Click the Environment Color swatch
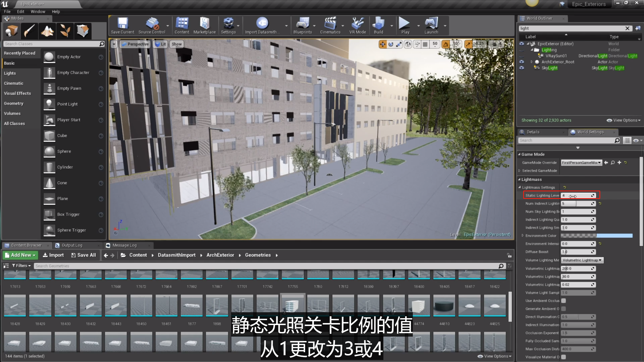The width and height of the screenshot is (644, 362). point(596,236)
